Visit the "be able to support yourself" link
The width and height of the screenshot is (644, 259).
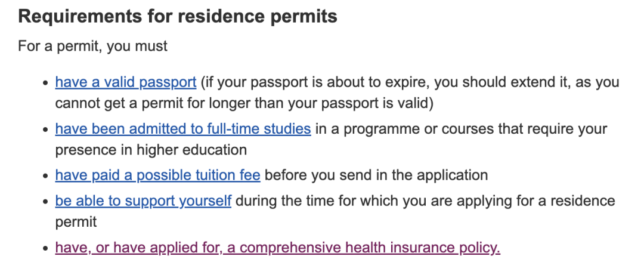point(143,202)
